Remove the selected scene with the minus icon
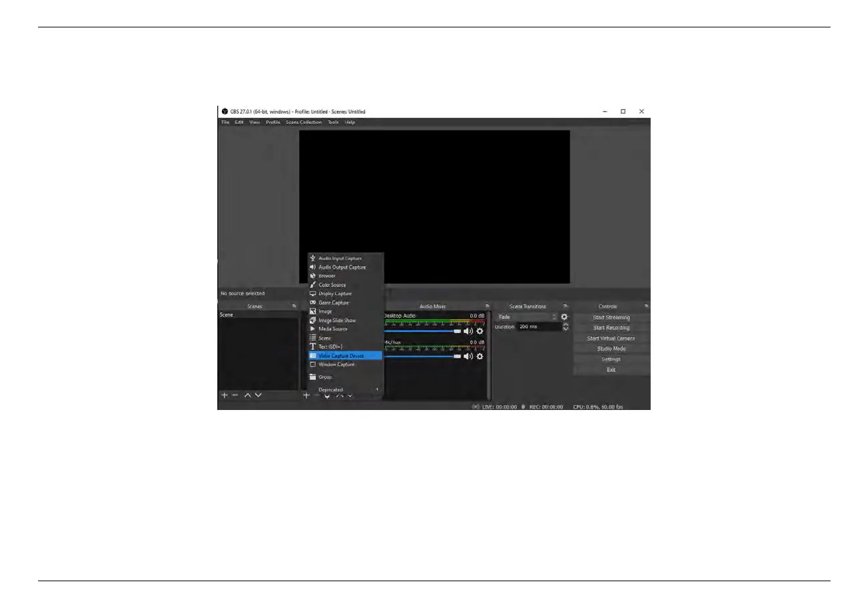The width and height of the screenshot is (868, 614). tap(235, 395)
